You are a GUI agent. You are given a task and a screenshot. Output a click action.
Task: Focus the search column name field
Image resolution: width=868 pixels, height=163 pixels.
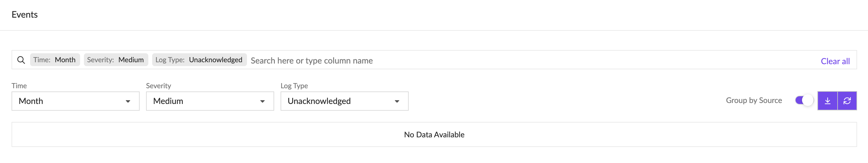pyautogui.click(x=505, y=60)
